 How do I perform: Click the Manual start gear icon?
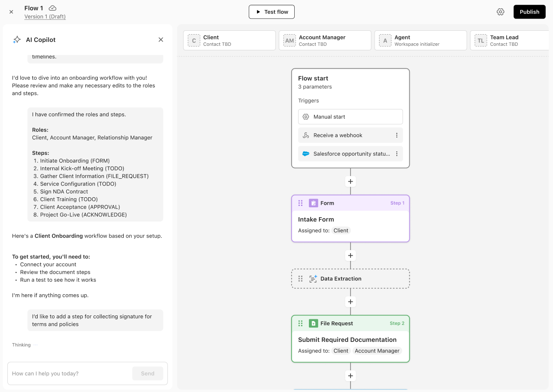(x=306, y=117)
